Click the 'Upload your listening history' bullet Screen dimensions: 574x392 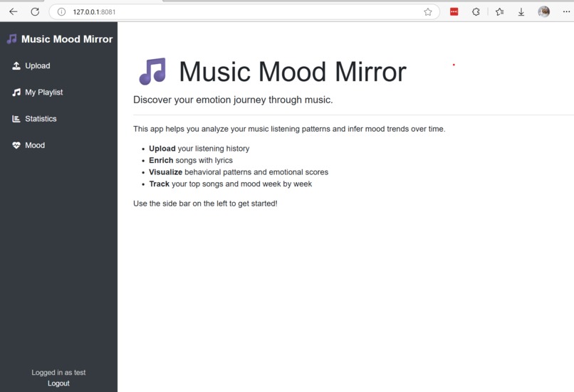click(199, 149)
